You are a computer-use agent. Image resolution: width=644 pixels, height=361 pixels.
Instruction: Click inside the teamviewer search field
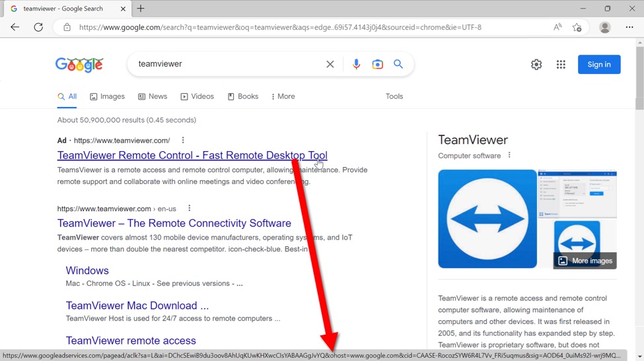click(x=225, y=64)
